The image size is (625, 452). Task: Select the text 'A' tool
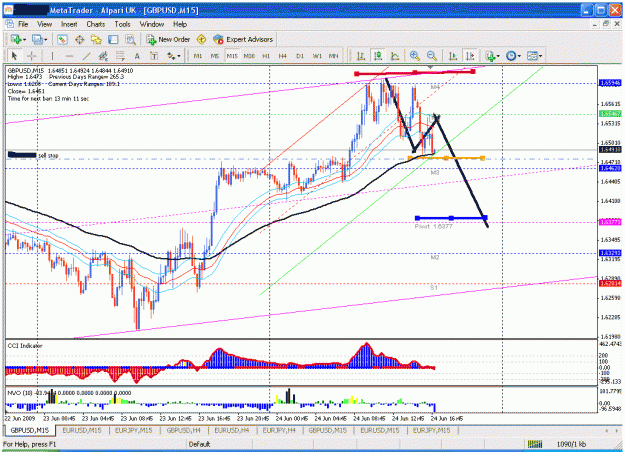(137, 56)
